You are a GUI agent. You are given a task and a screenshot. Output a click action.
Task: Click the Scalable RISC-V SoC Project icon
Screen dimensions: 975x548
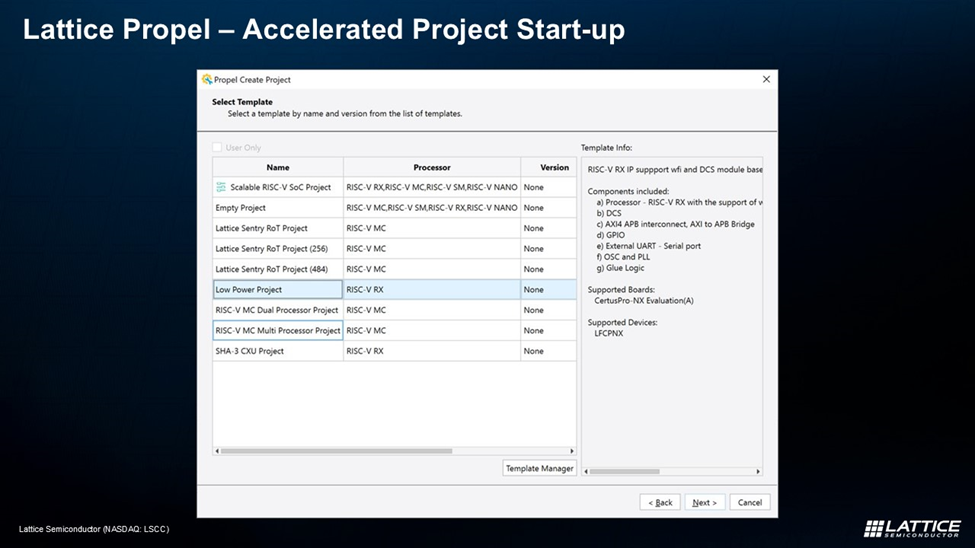point(221,187)
